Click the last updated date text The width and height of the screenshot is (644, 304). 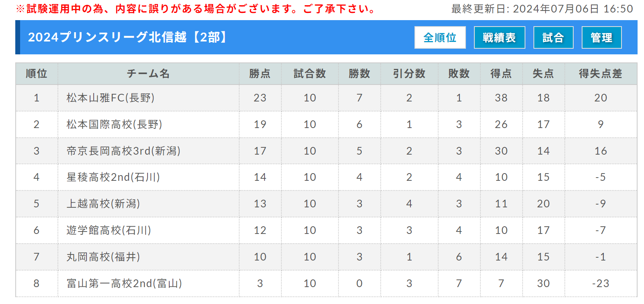(543, 8)
